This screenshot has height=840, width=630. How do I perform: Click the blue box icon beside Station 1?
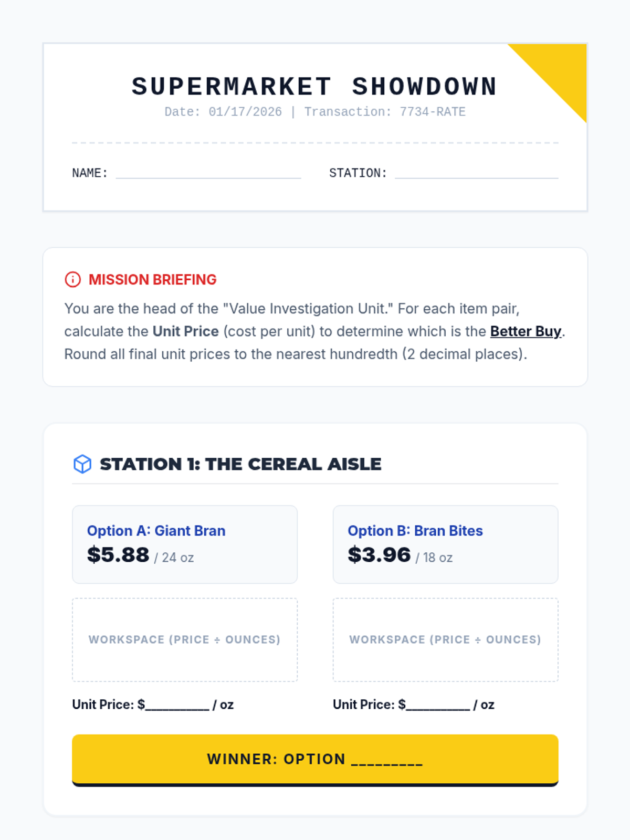82,464
